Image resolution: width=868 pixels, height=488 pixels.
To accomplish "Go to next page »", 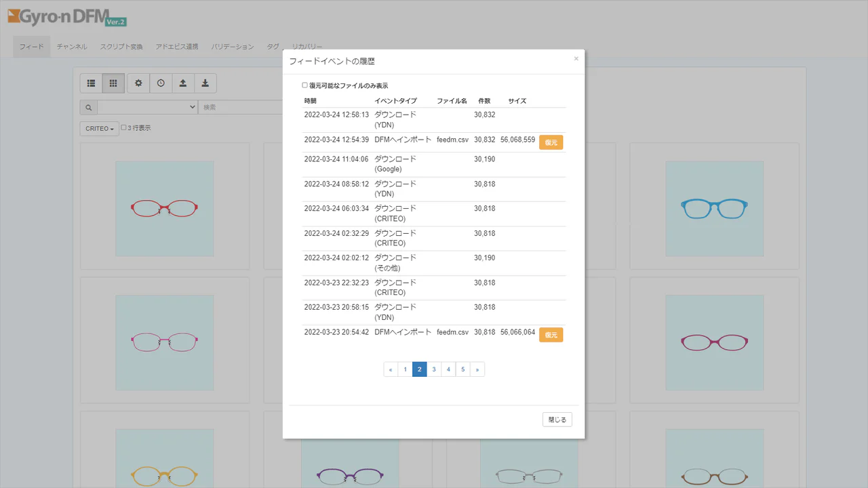I will click(477, 369).
